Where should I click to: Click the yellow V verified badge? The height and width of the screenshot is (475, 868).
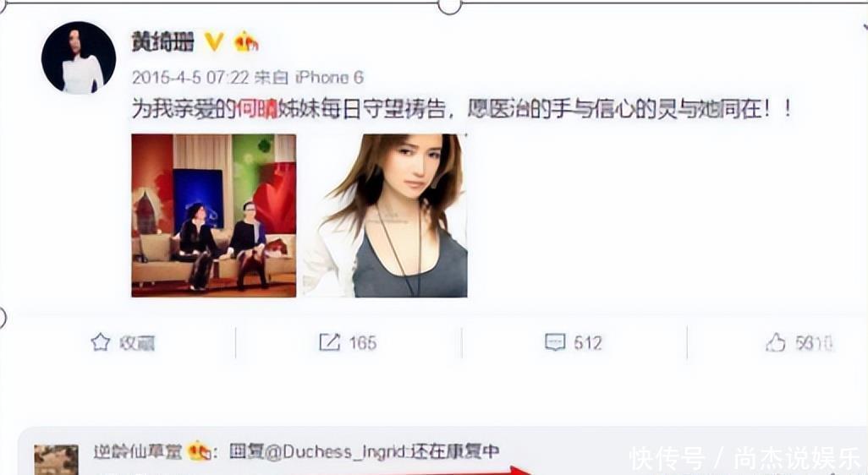point(214,41)
